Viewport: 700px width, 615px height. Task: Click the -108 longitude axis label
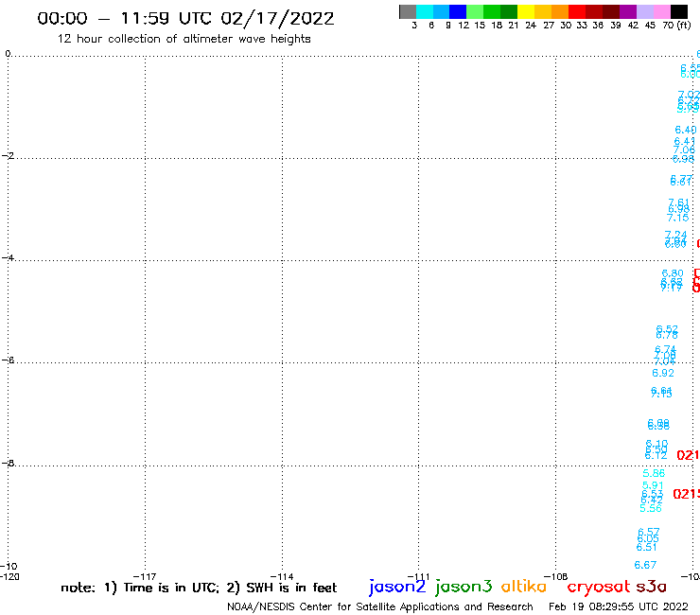point(556,576)
